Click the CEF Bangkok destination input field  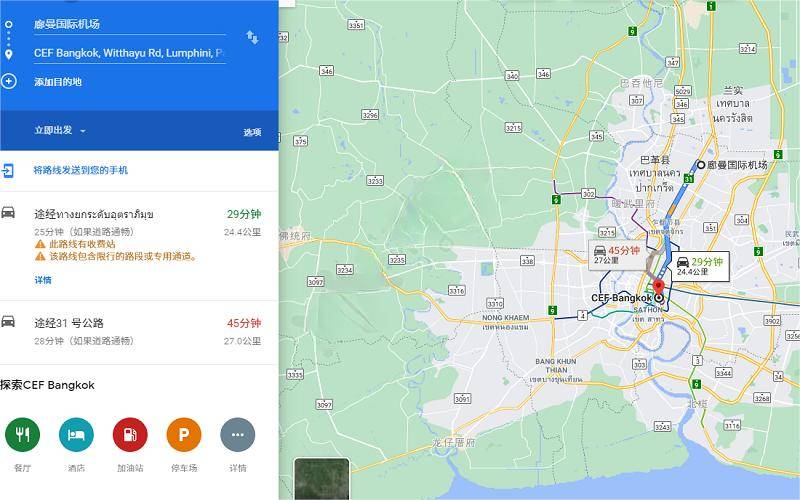tap(130, 53)
